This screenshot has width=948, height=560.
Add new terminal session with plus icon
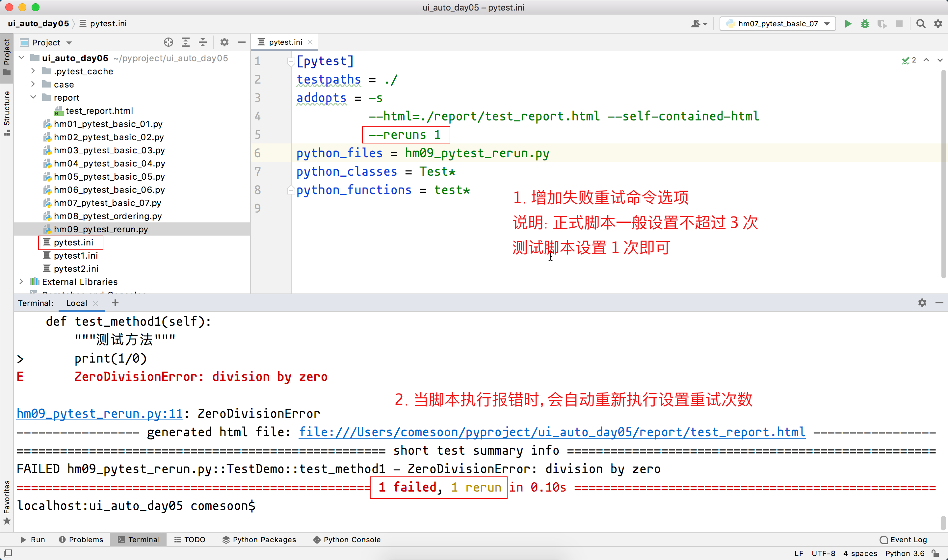pos(115,303)
